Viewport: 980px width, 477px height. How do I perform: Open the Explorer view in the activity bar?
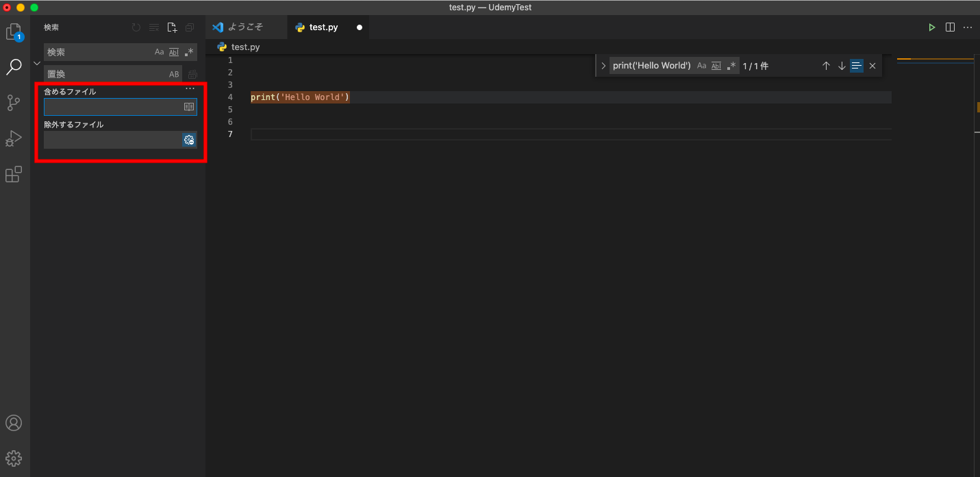click(14, 32)
